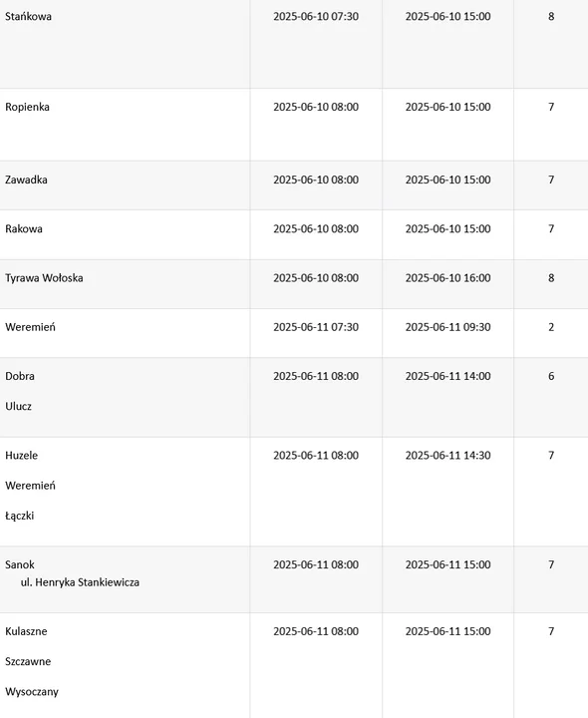Select the Łączki locality entry
This screenshot has height=718, width=588.
pyautogui.click(x=20, y=516)
